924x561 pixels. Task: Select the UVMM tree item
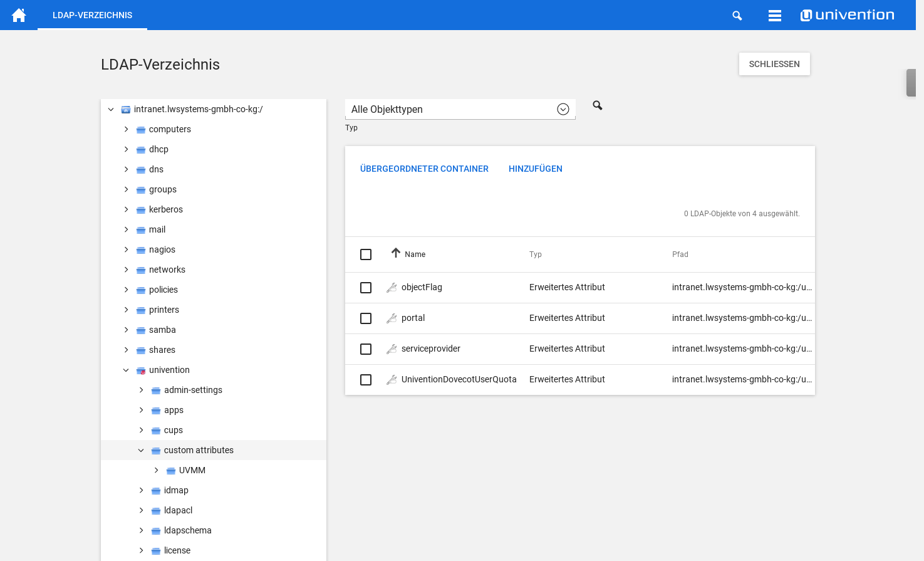(x=192, y=470)
